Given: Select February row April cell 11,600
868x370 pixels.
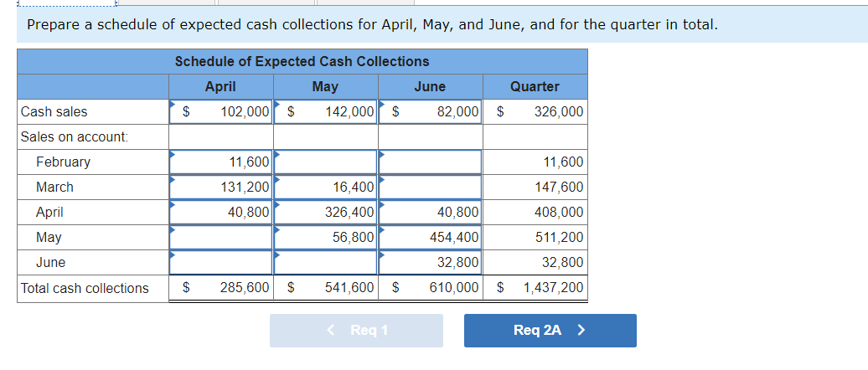Looking at the screenshot, I should coord(221,162).
